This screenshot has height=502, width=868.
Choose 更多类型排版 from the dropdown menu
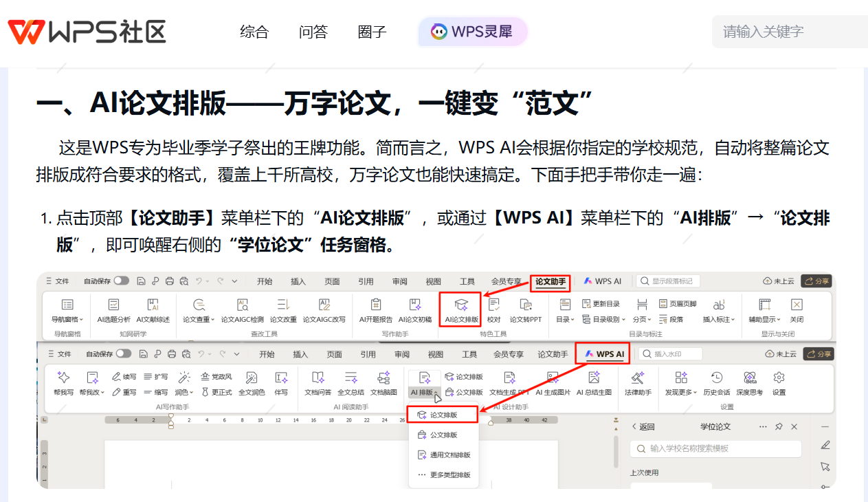click(x=443, y=475)
